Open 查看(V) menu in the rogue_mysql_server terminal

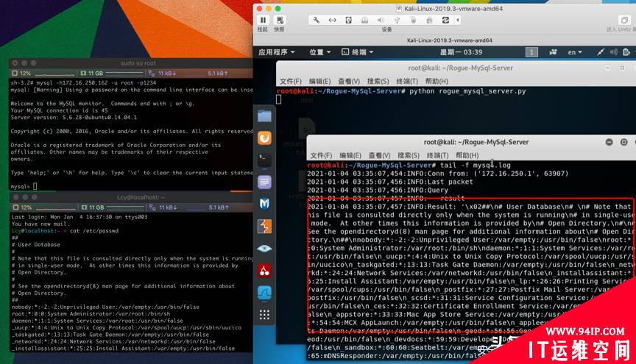[x=349, y=81]
